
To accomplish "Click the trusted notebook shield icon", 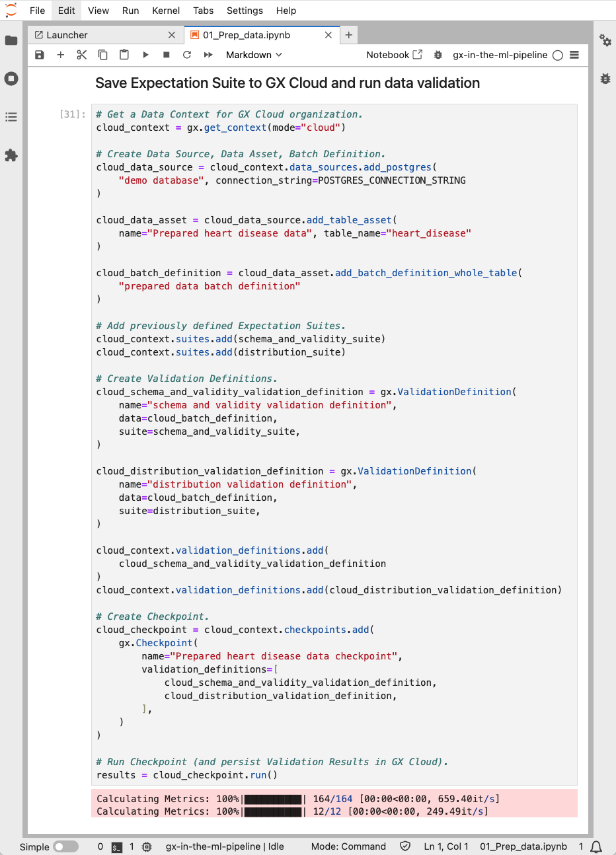I will 406,846.
